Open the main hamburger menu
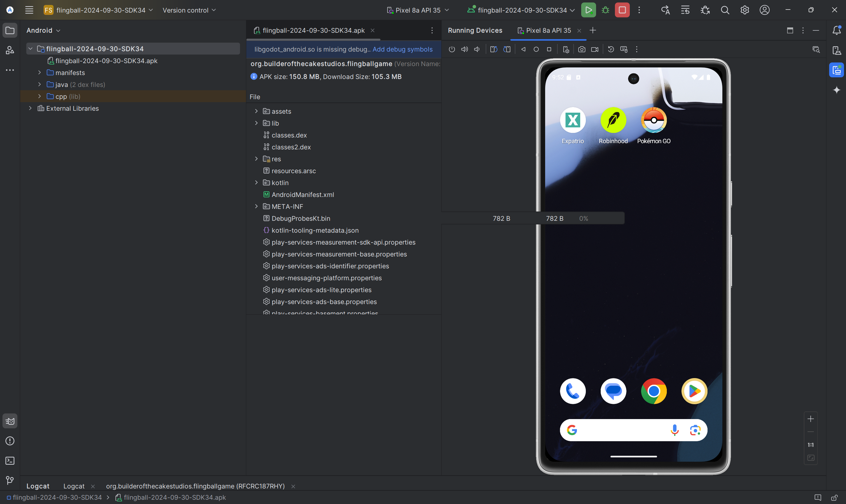 [29, 10]
